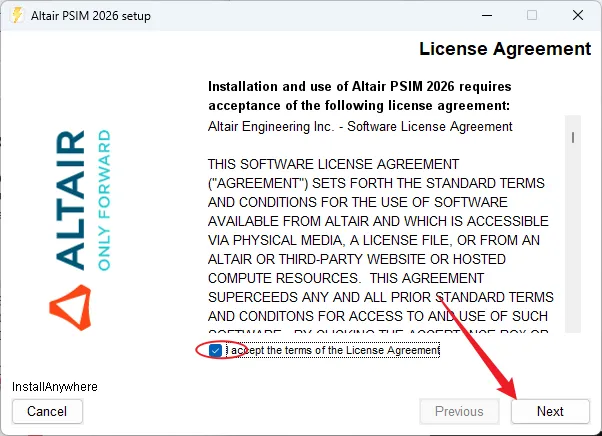Maximize the Altair PSIM setup window

pos(532,15)
